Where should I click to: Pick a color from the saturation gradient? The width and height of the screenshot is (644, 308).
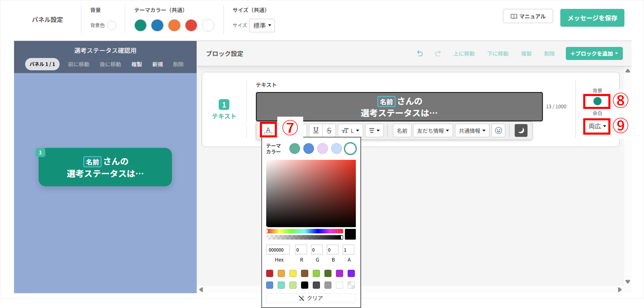311,193
